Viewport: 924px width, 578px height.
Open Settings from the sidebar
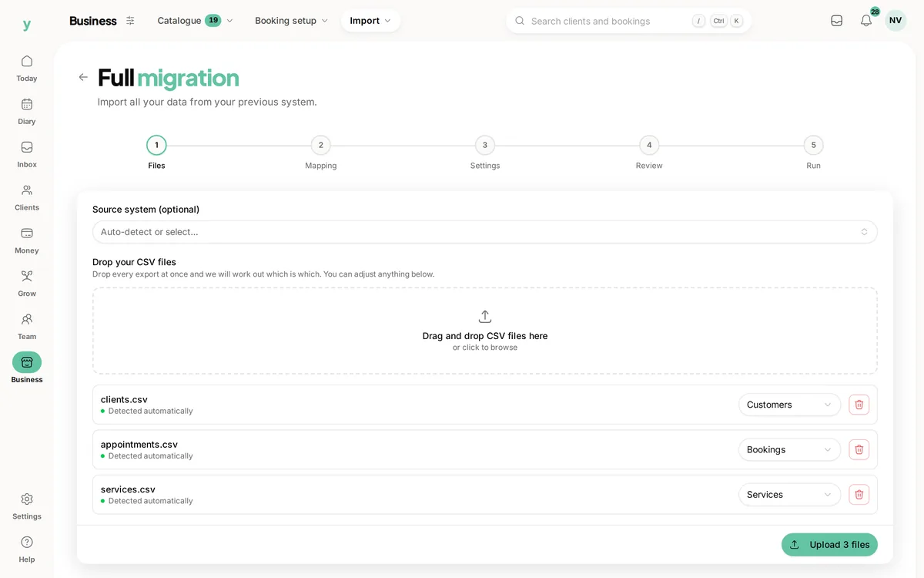27,506
